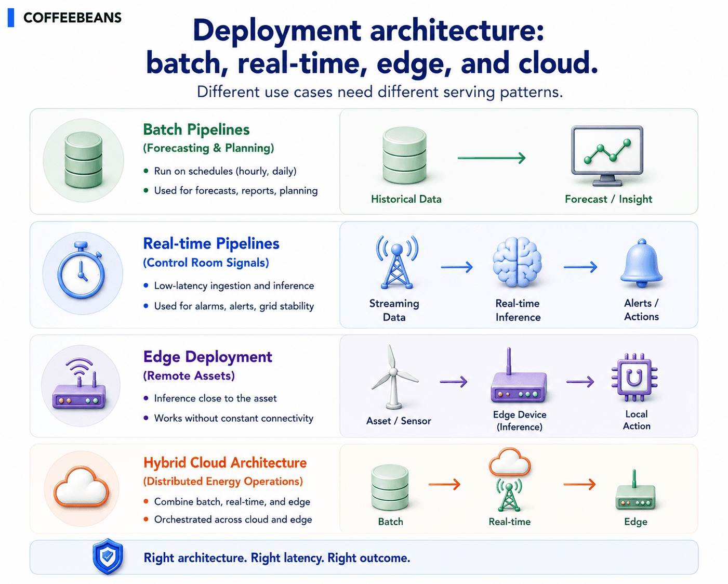This screenshot has height=584, width=728.
Task: Click the Batch label in hybrid row
Action: point(390,522)
